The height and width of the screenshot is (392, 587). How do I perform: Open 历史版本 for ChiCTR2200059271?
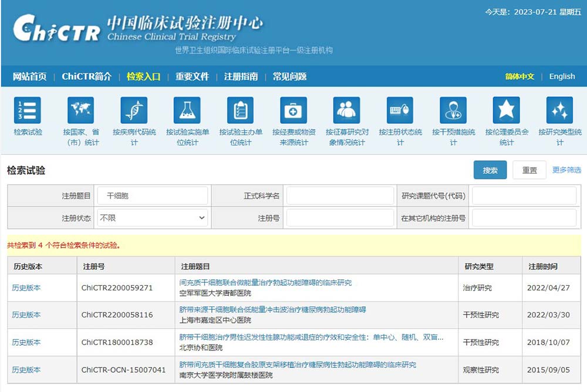[x=26, y=288]
